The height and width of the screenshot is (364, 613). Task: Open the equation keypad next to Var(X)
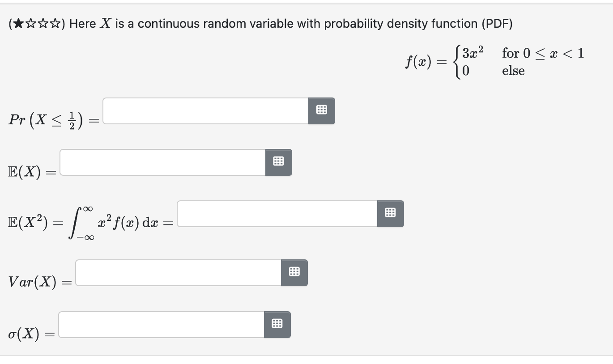(294, 272)
